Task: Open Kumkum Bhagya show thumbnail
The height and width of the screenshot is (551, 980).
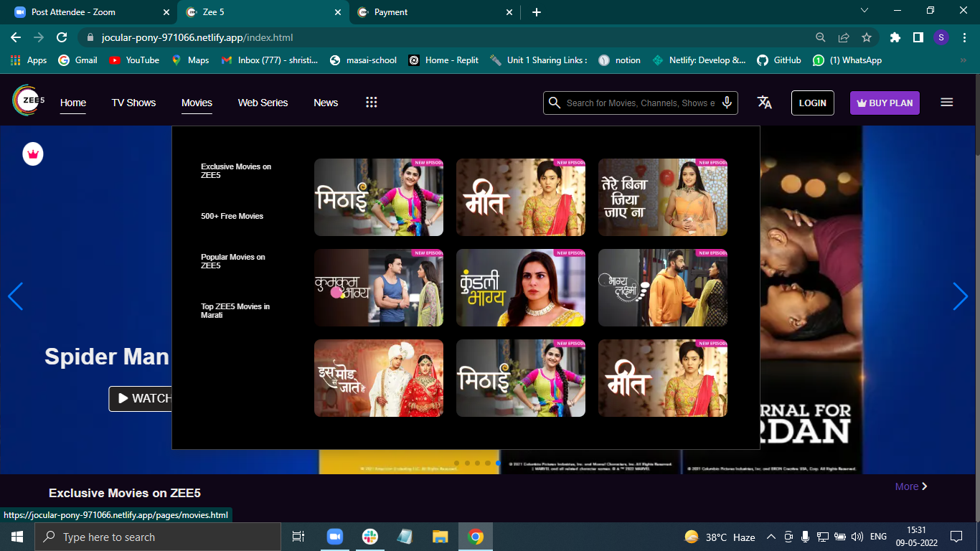Action: point(379,288)
